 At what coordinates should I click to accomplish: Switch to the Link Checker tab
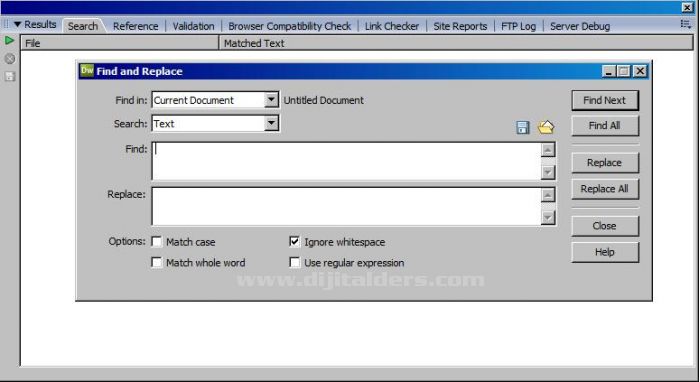392,26
